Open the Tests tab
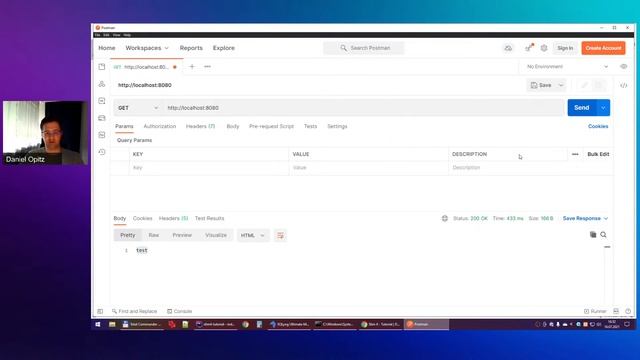This screenshot has width=640, height=360. (x=310, y=127)
